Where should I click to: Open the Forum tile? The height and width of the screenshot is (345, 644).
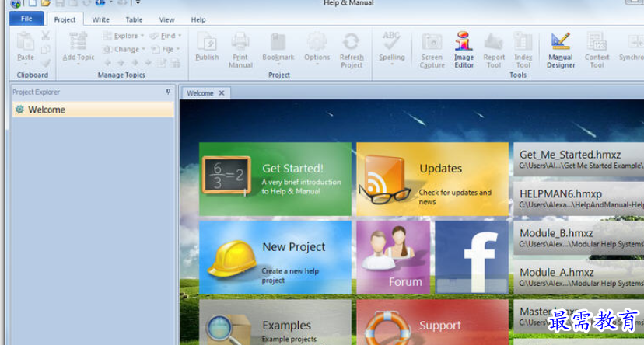[393, 258]
